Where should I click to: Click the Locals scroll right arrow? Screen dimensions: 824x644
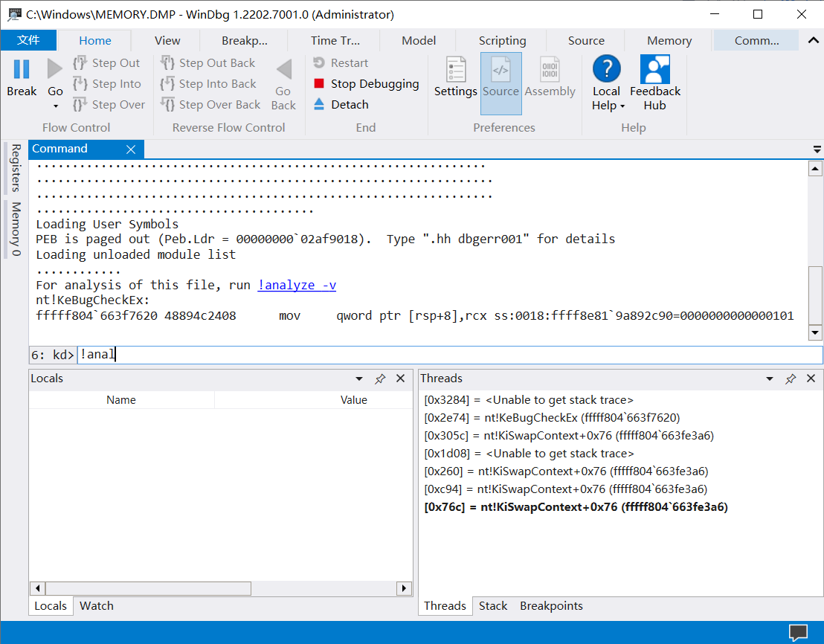[404, 588]
